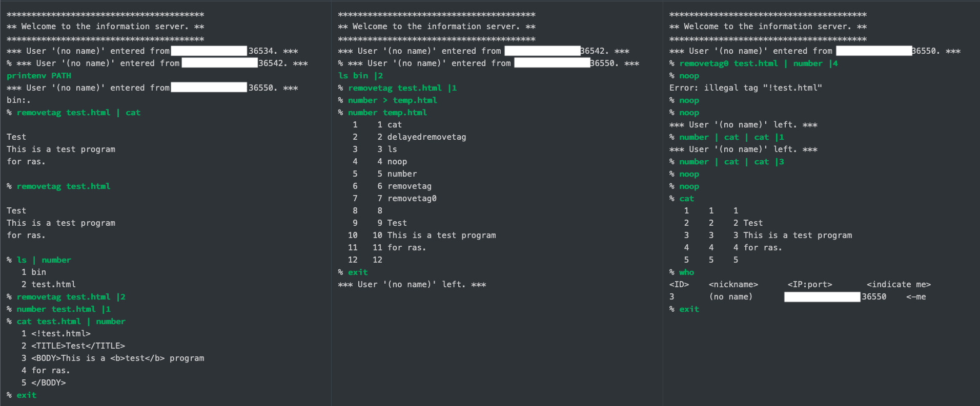Click '<indicate me>' column header

pos(899,285)
